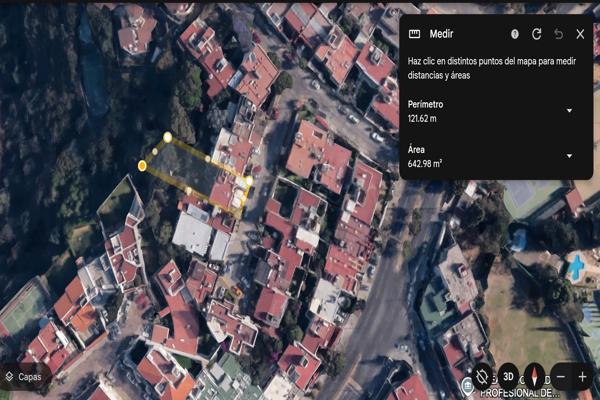Viewport: 600px width, 400px height.
Task: Close the Medir panel
Action: pyautogui.click(x=580, y=34)
